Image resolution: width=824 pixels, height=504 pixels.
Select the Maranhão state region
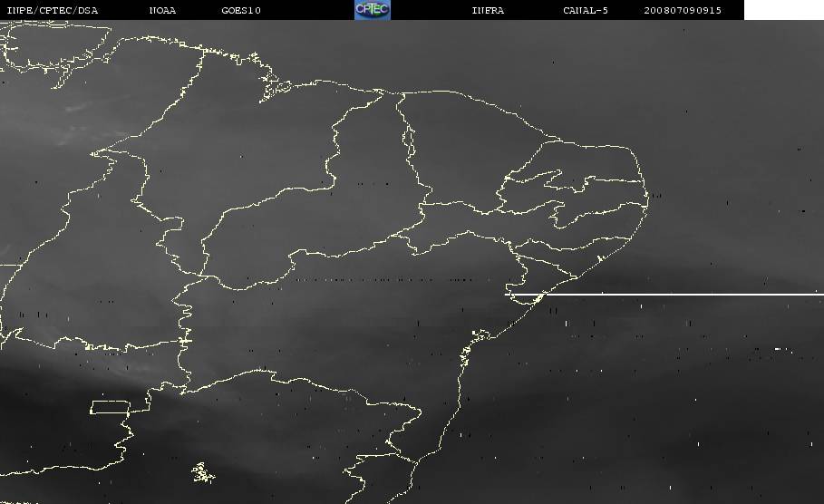coord(263,136)
